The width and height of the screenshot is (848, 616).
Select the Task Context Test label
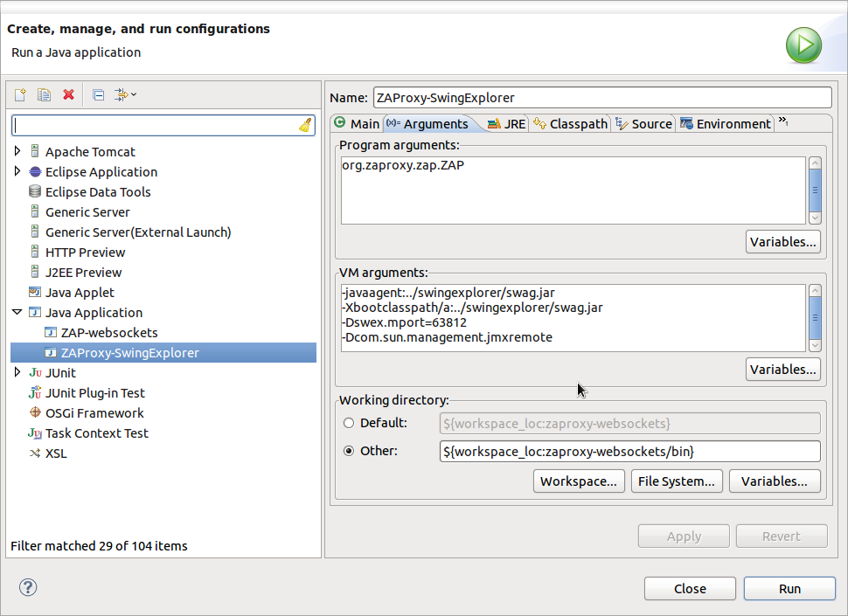pos(97,433)
